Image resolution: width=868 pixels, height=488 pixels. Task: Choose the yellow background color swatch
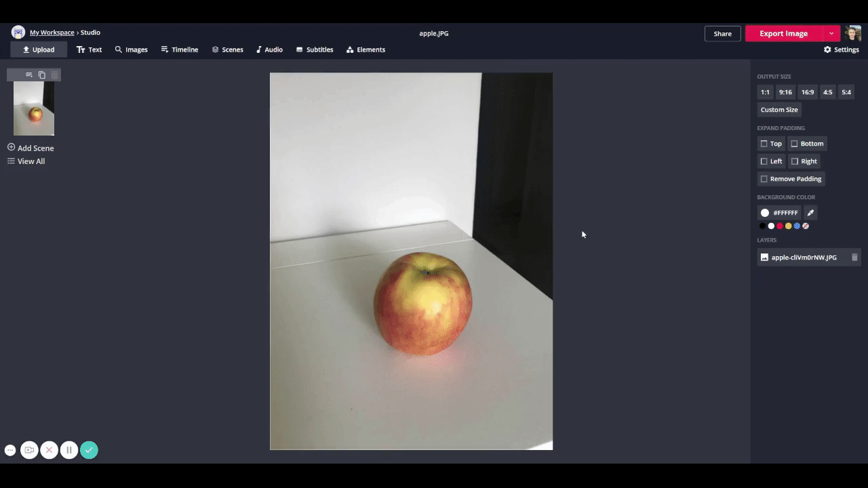[788, 226]
